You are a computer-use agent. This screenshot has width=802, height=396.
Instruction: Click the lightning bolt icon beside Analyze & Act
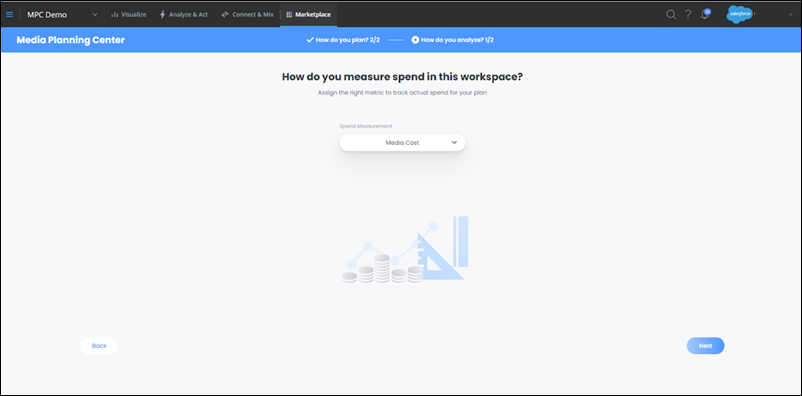163,14
